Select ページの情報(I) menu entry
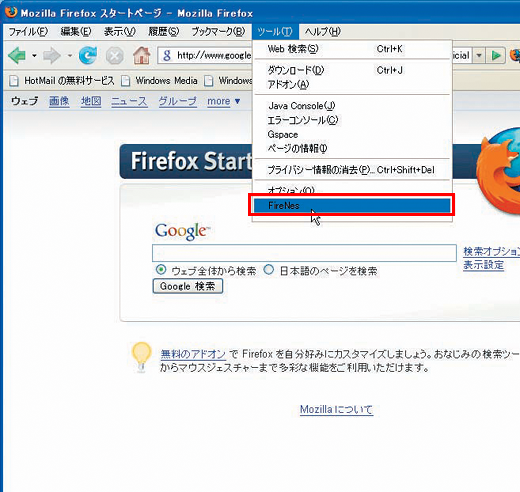The height and width of the screenshot is (492, 520). click(352, 149)
